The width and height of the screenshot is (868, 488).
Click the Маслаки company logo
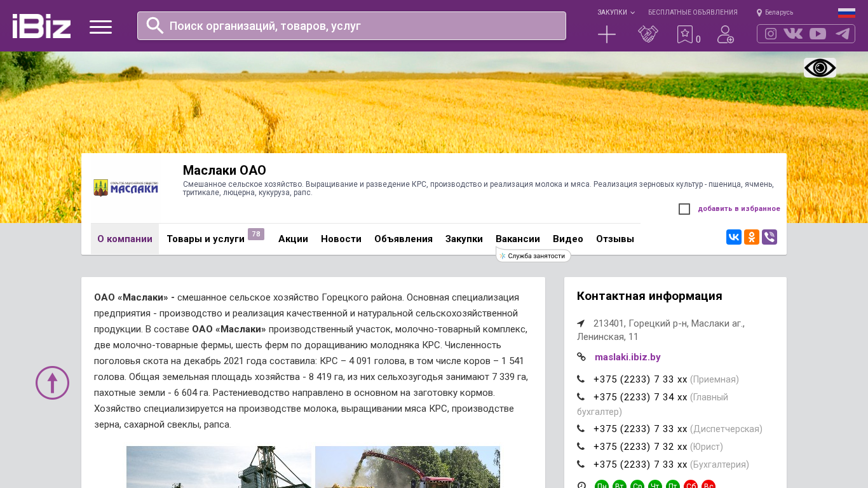click(x=125, y=188)
